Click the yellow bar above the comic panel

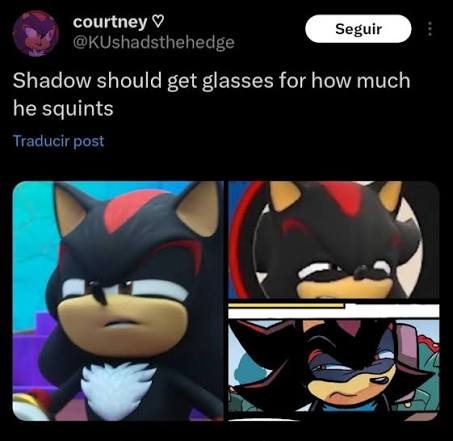click(x=287, y=305)
